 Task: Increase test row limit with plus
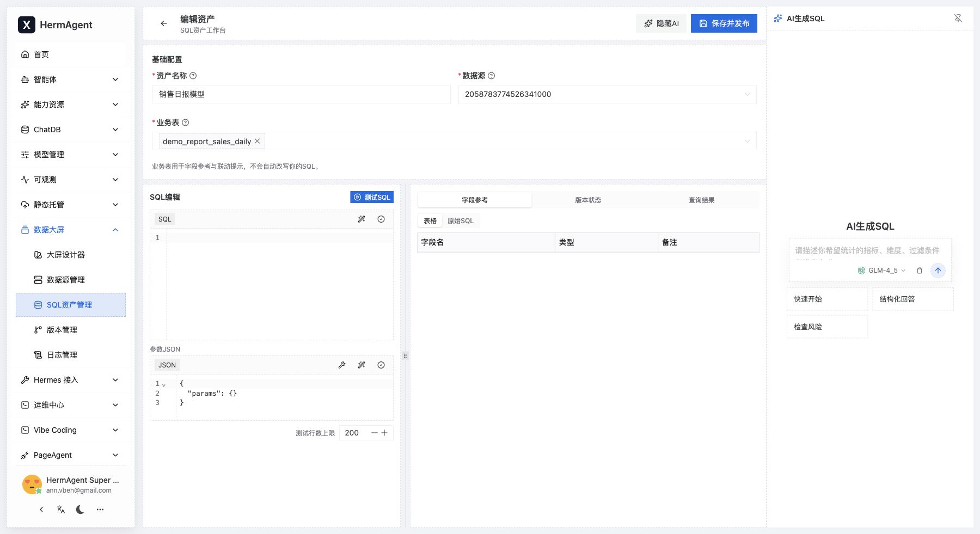point(384,433)
